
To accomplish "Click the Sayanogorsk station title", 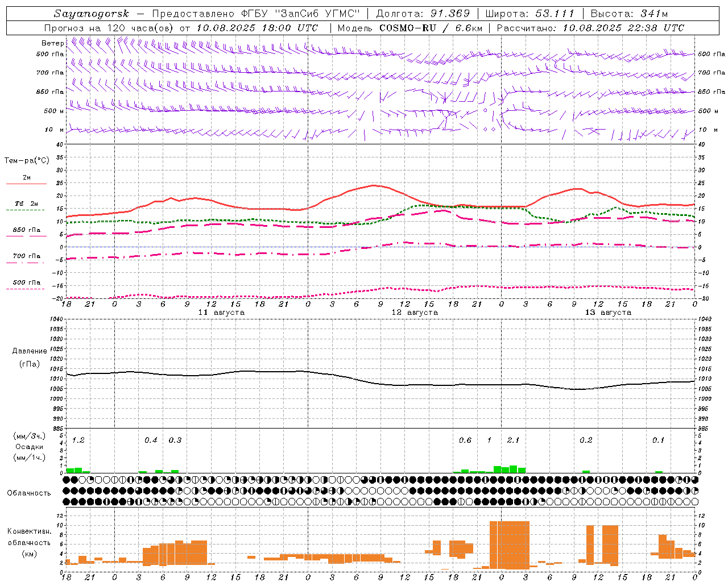I will (92, 14).
